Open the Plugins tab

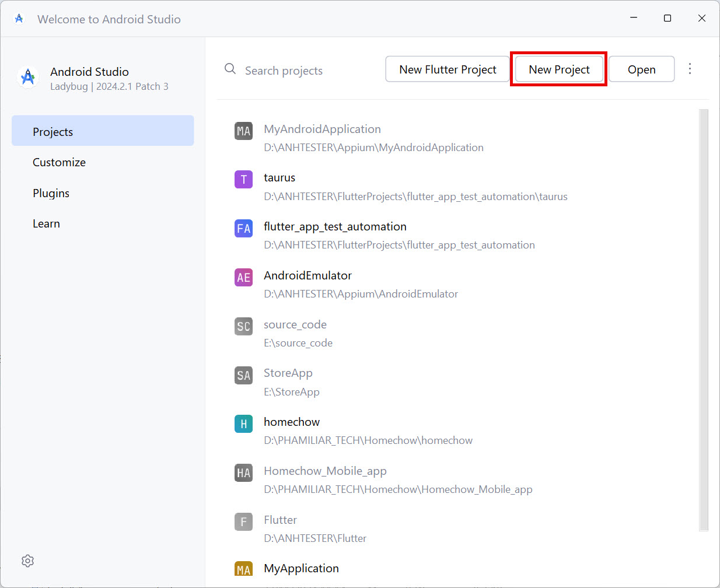(103, 193)
